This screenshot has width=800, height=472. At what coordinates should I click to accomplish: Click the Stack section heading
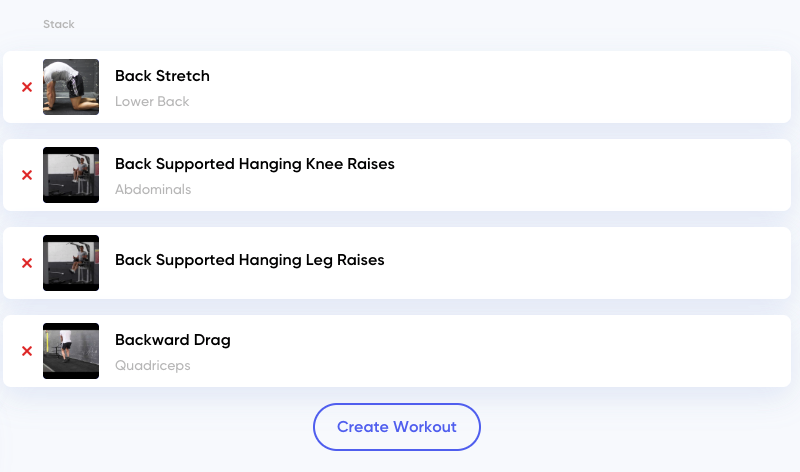pyautogui.click(x=59, y=24)
